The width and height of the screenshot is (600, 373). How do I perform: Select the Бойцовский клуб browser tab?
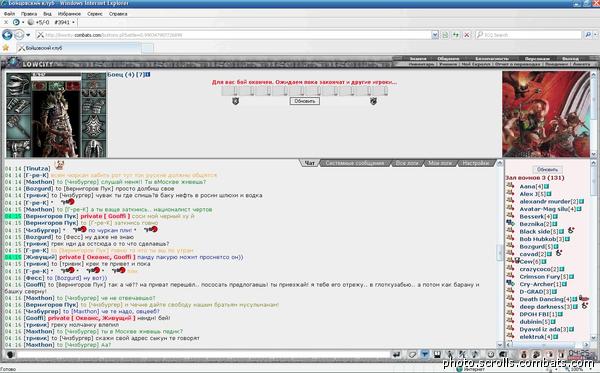[78, 48]
